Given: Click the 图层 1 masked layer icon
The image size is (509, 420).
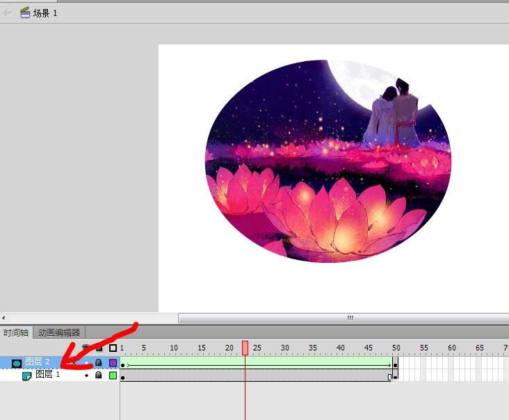Looking at the screenshot, I should pyautogui.click(x=26, y=376).
